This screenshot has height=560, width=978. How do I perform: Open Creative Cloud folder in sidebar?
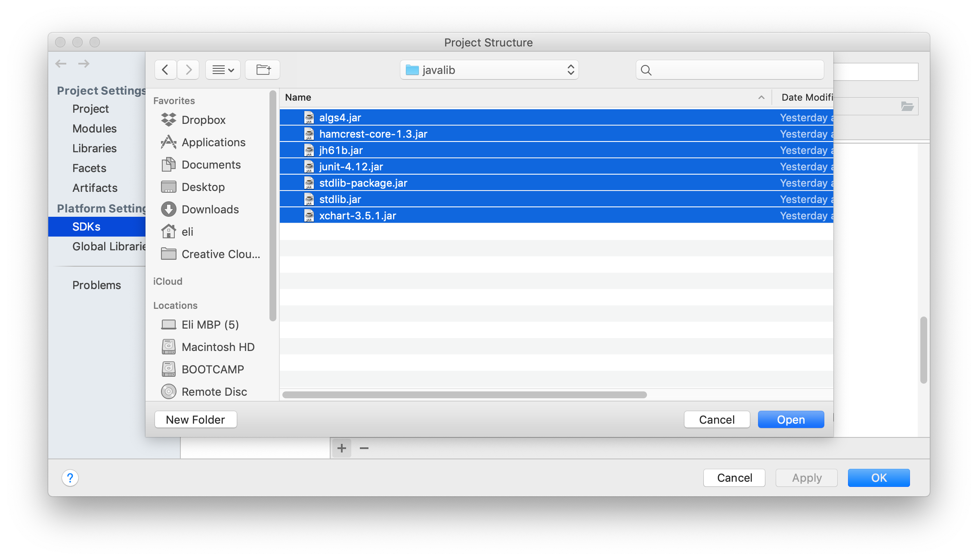point(211,254)
